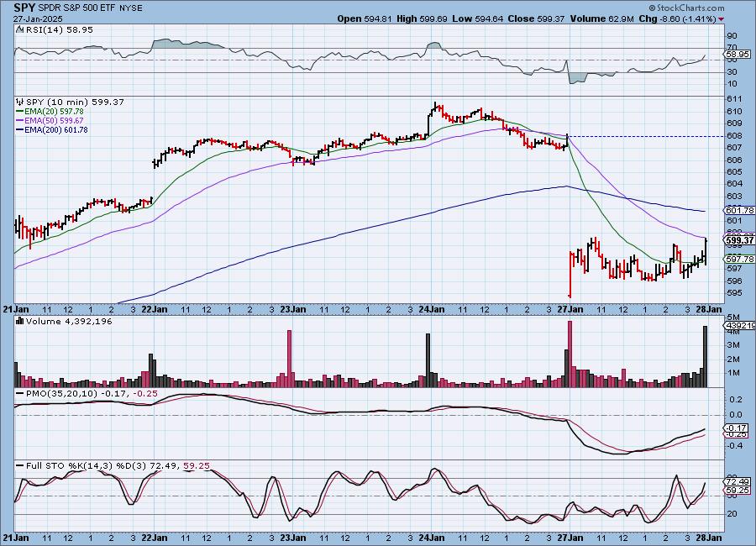Screen dimensions: 756x546
Task: Click the tallest red volume bar at 27Jan open
Action: [x=570, y=354]
